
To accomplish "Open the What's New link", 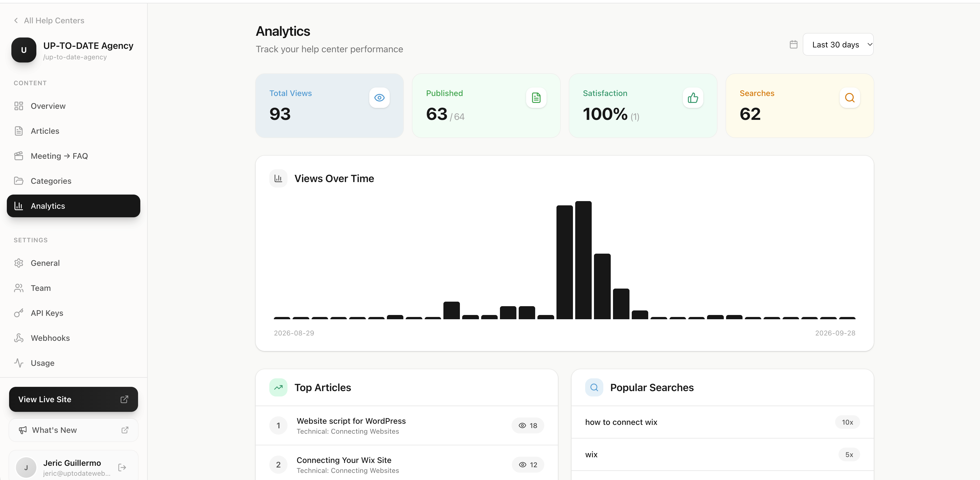I will pos(73,430).
